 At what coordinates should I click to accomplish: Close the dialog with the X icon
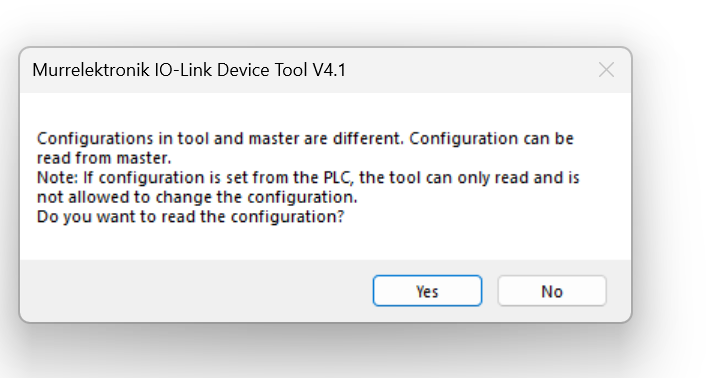point(606,70)
